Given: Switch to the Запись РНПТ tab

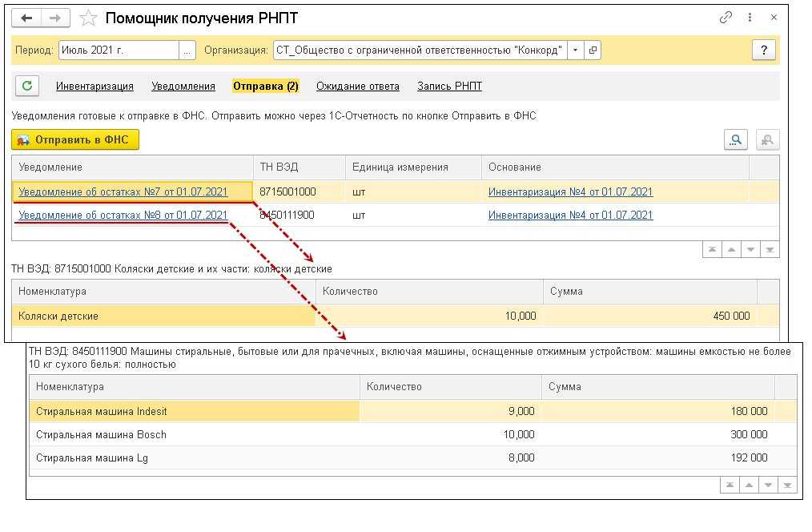Looking at the screenshot, I should point(449,87).
